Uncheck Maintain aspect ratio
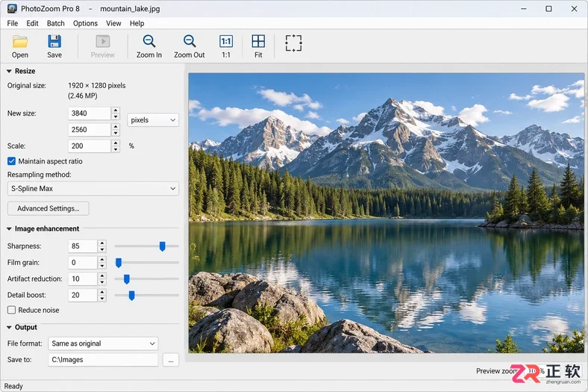 12,161
